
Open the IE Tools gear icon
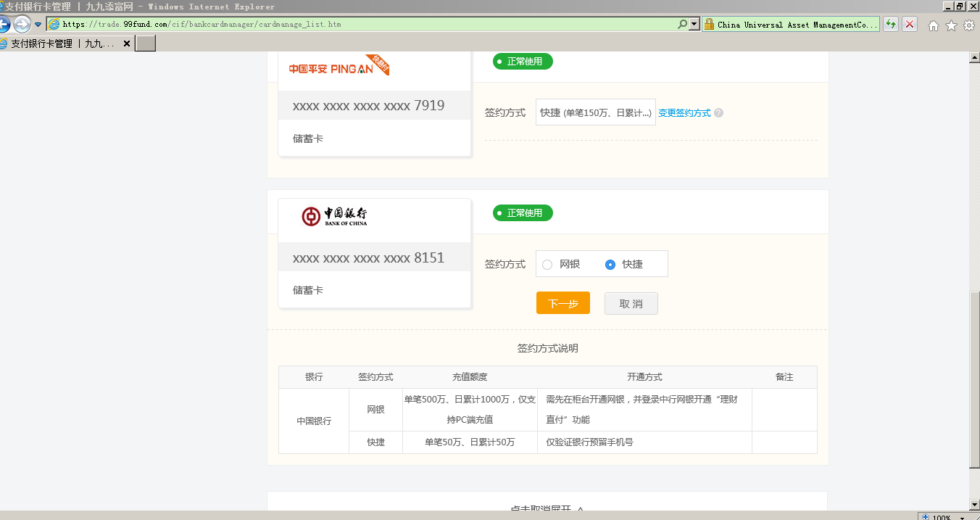(969, 25)
